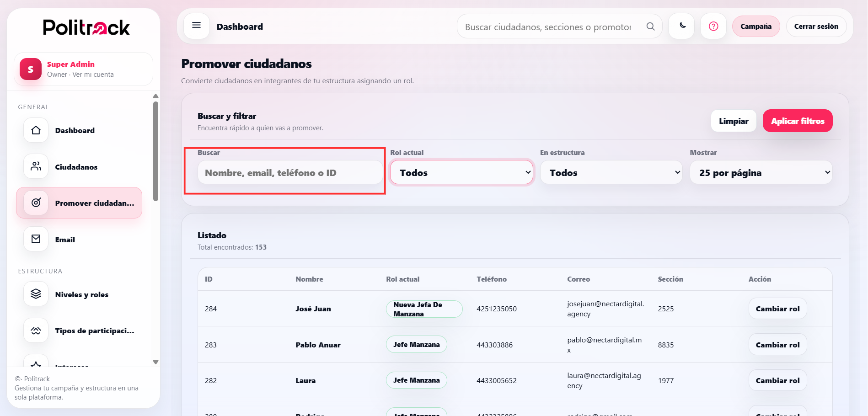Open the help question mark icon
This screenshot has height=416, width=868.
[713, 26]
